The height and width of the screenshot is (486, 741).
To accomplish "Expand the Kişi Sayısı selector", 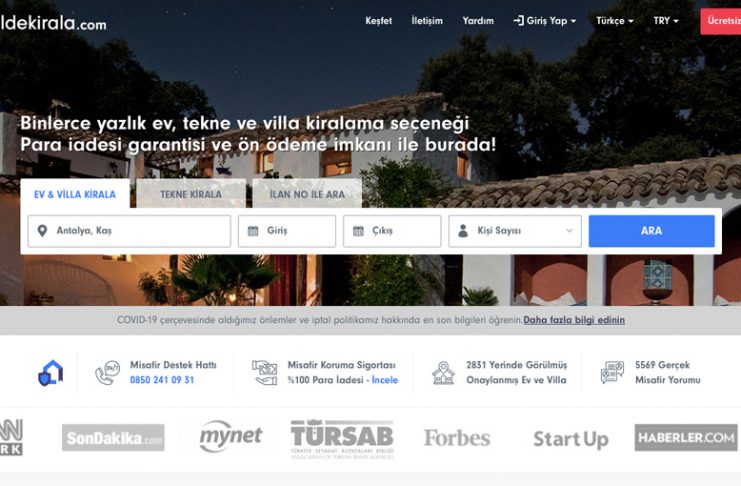I will [x=515, y=231].
